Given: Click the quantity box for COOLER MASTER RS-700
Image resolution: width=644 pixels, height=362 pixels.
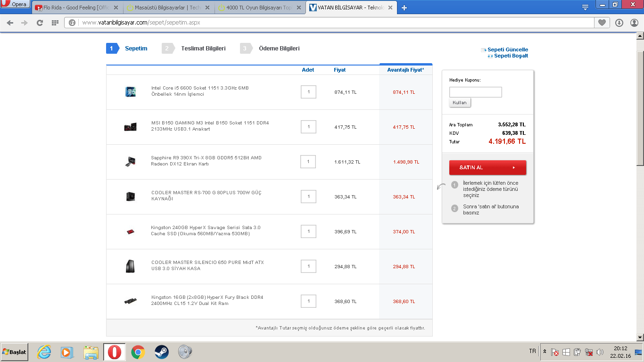Looking at the screenshot, I should (x=308, y=197).
